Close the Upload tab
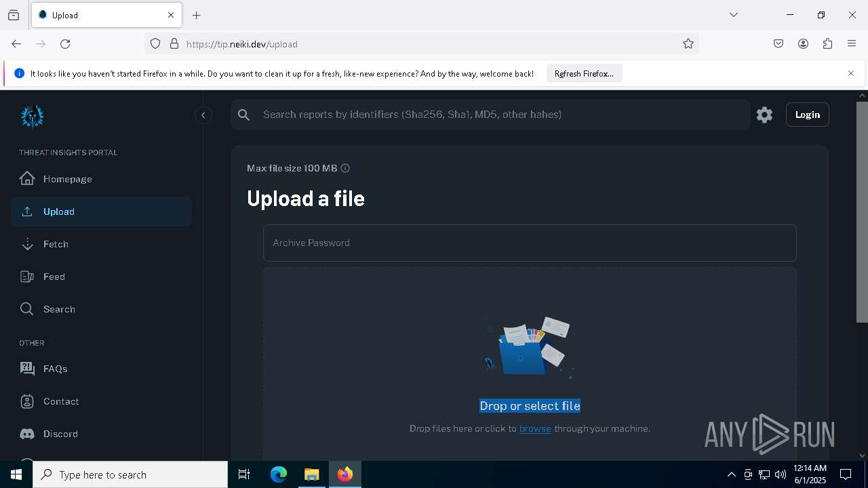Viewport: 868px width, 488px height. 171,15
